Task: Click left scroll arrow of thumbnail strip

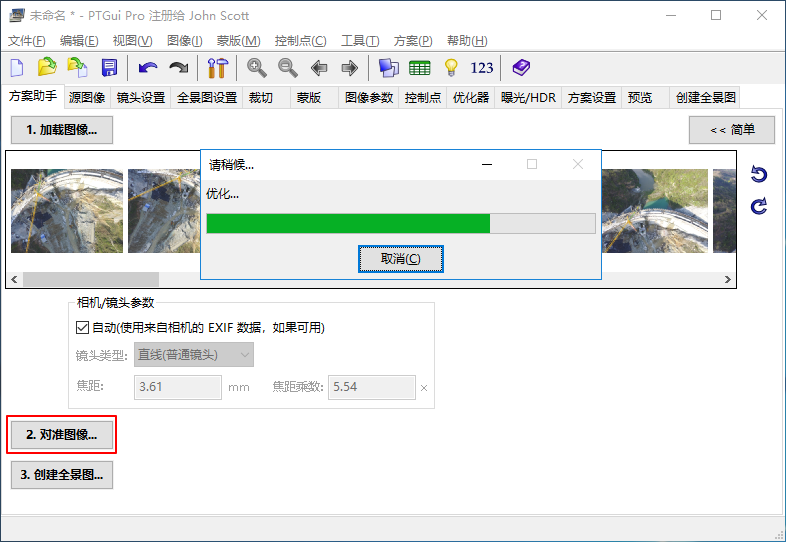Action: tap(14, 279)
